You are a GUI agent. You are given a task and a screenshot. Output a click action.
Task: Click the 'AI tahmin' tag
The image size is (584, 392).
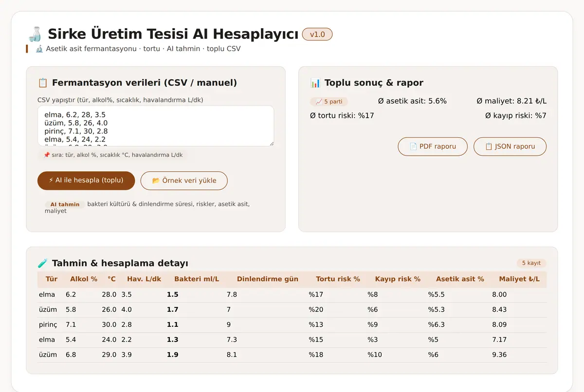coord(65,205)
